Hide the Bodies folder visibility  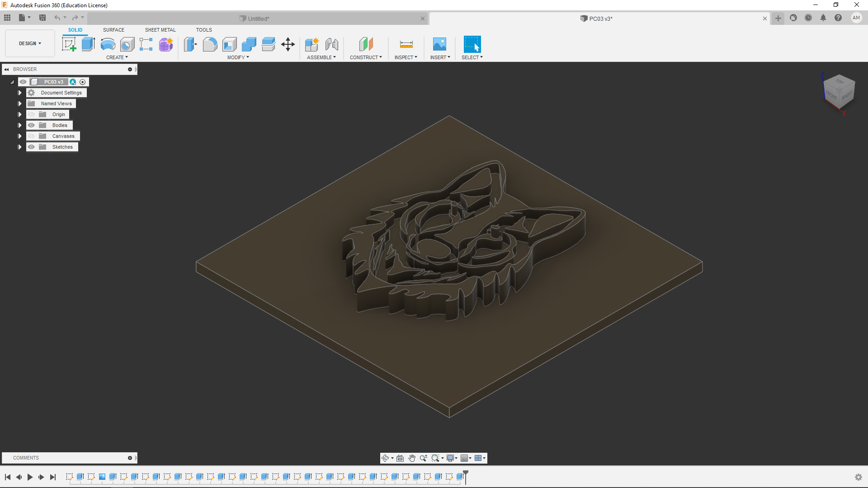(31, 125)
